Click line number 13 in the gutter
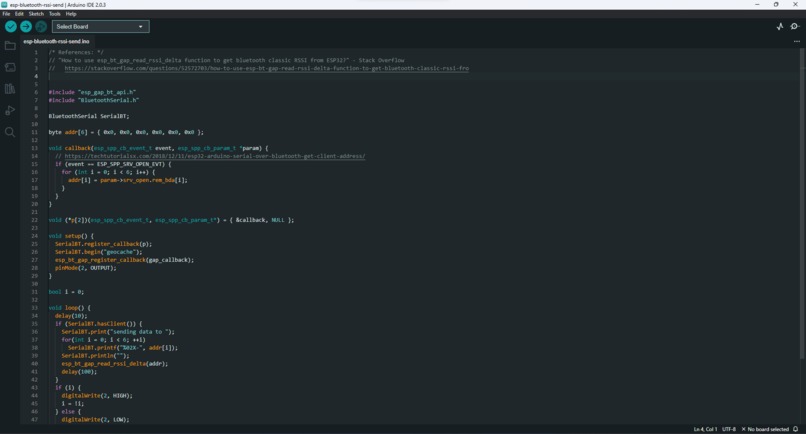Image resolution: width=806 pixels, height=434 pixels. (x=34, y=148)
